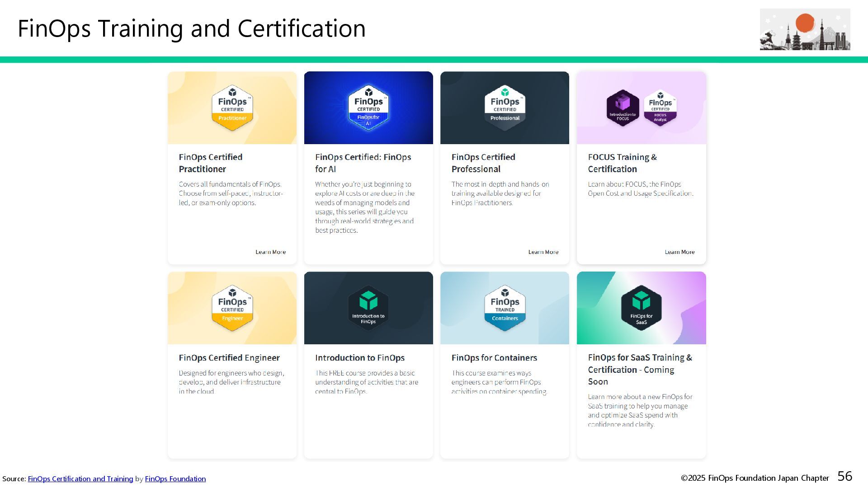Click the ©2025 FinOps Foundation Japan Chapter footer
This screenshot has width=868, height=488.
[x=755, y=478]
